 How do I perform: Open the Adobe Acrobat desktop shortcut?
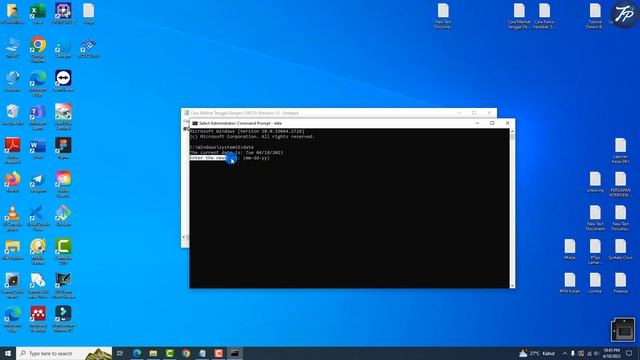point(12,150)
